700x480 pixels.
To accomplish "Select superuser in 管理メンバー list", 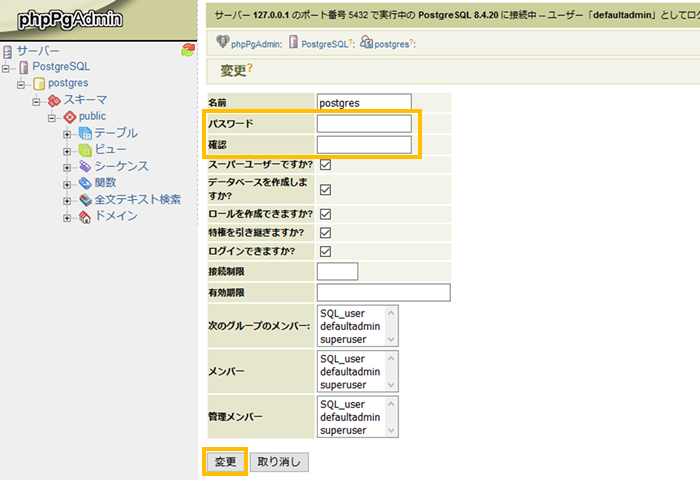I will point(343,430).
